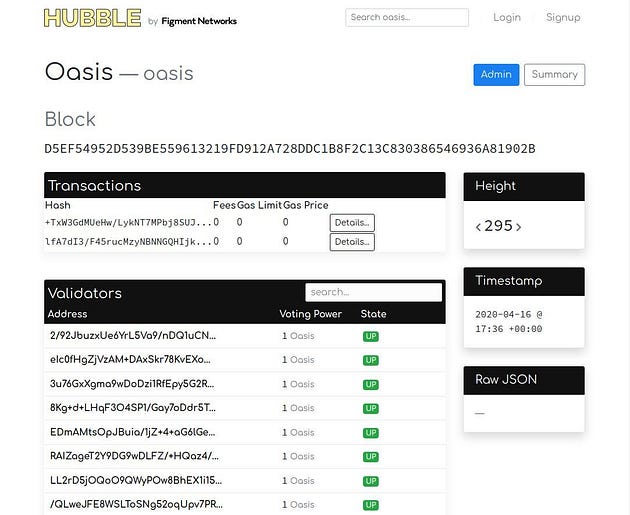
Task: Open Details for +TxW3GdMUeHw transaction
Action: click(352, 223)
